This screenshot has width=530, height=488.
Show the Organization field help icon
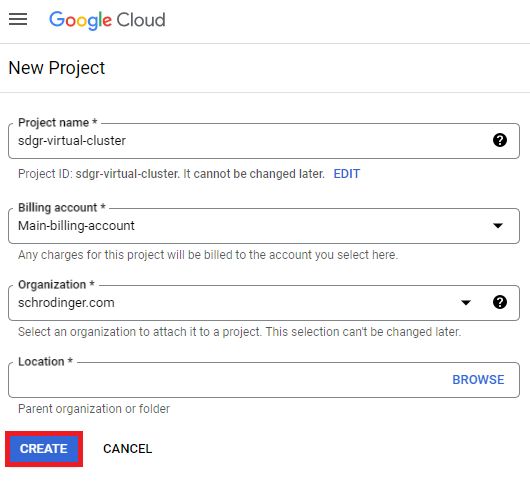click(500, 302)
